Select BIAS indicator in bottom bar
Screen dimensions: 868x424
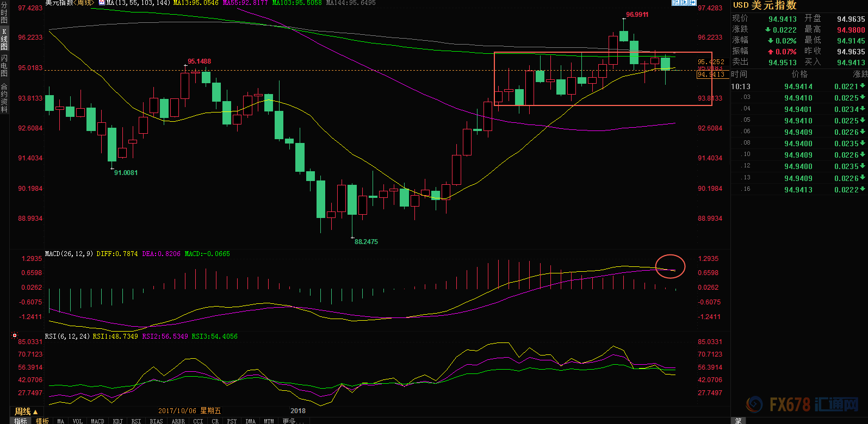click(157, 421)
